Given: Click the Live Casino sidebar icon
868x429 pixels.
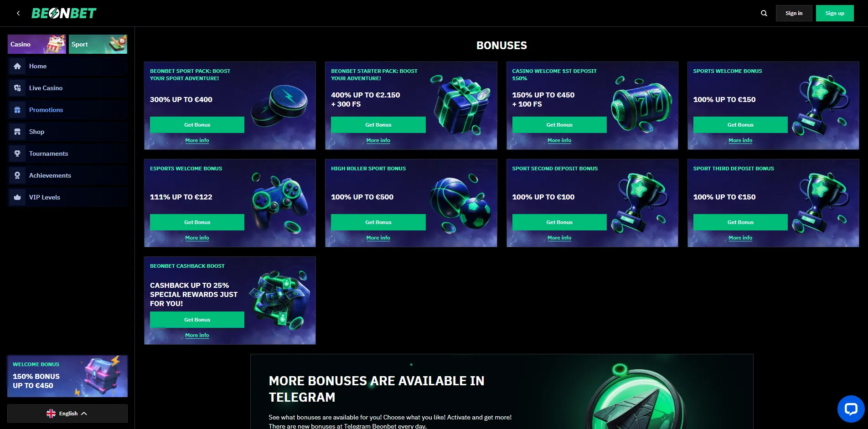Looking at the screenshot, I should 17,88.
